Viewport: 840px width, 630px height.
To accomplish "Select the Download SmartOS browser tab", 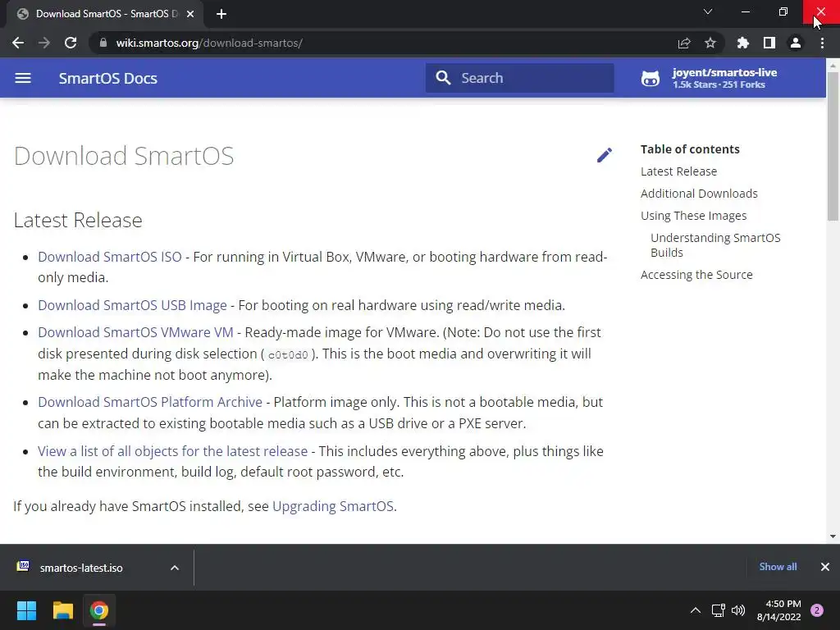I will click(104, 14).
